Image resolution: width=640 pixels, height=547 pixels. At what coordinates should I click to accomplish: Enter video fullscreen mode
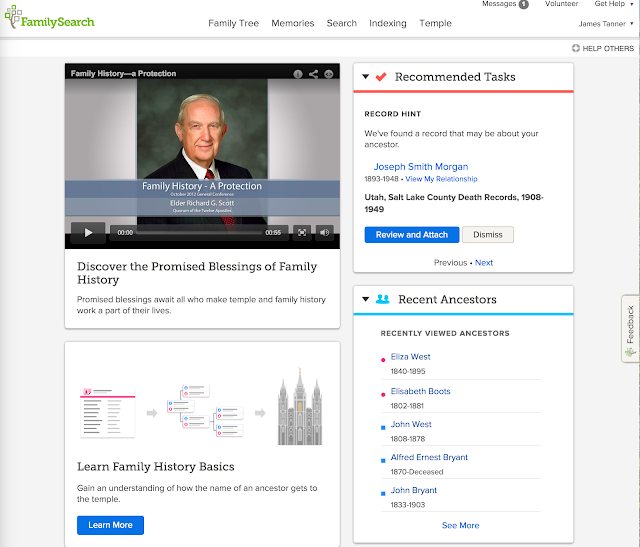coord(302,233)
